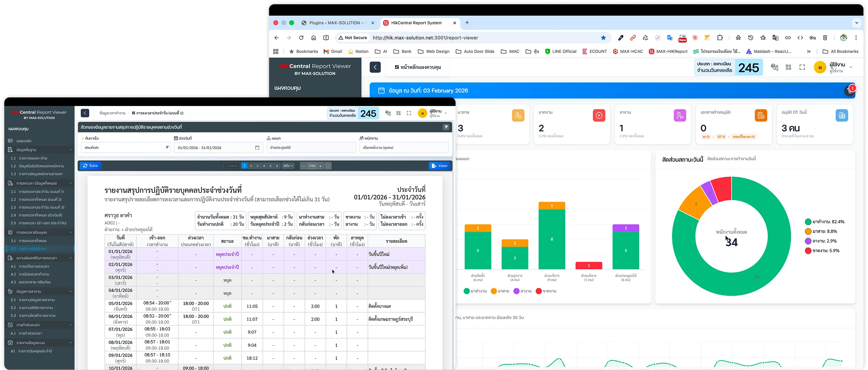868x370 pixels.
Task: Open the เดือนที่แล้ว quick search dropdown
Action: coord(125,147)
